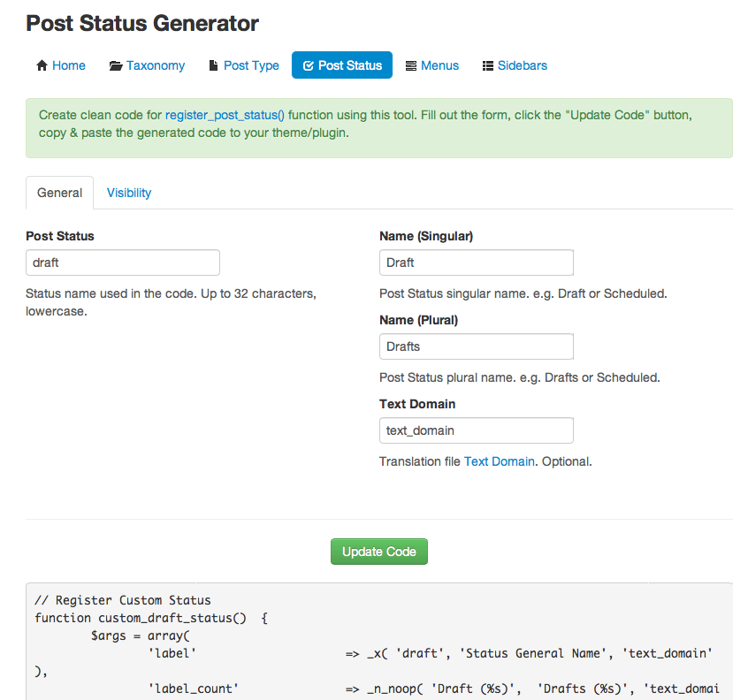Click the Name (Singular) text field
The width and height of the screenshot is (748, 700).
(x=477, y=262)
